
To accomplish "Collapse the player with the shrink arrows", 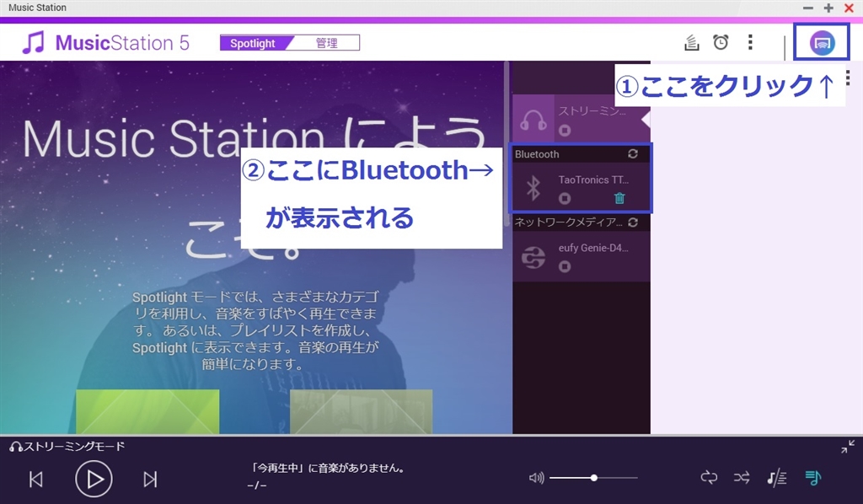I will tap(848, 447).
